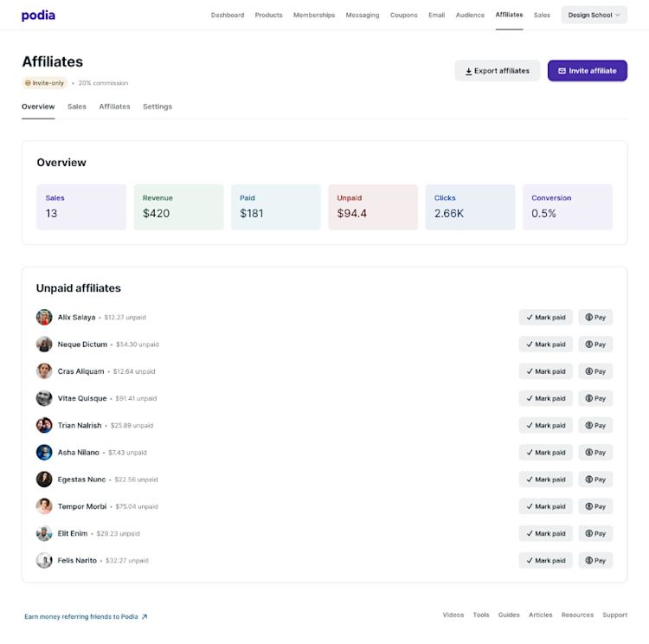Open Coupons in top navigation
This screenshot has width=649, height=644.
(403, 15)
